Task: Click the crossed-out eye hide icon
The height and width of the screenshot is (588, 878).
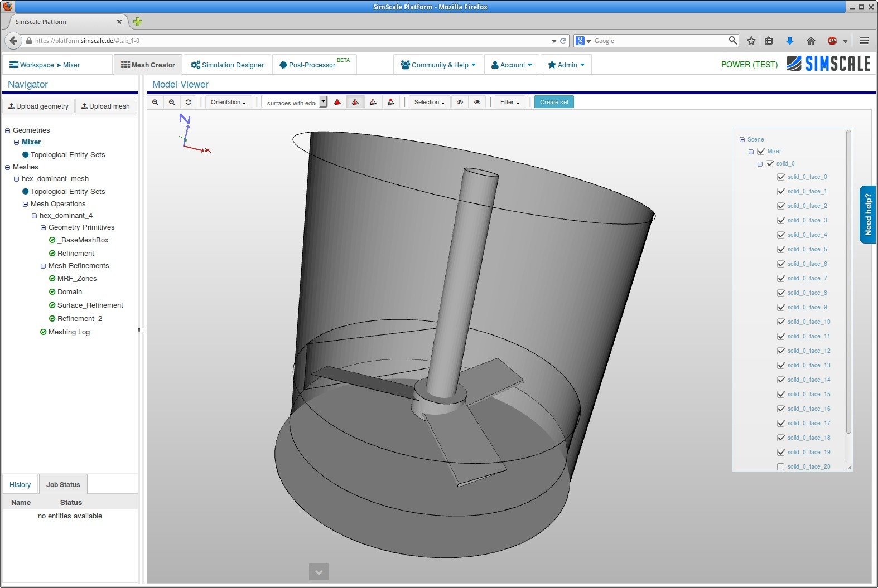Action: point(460,102)
